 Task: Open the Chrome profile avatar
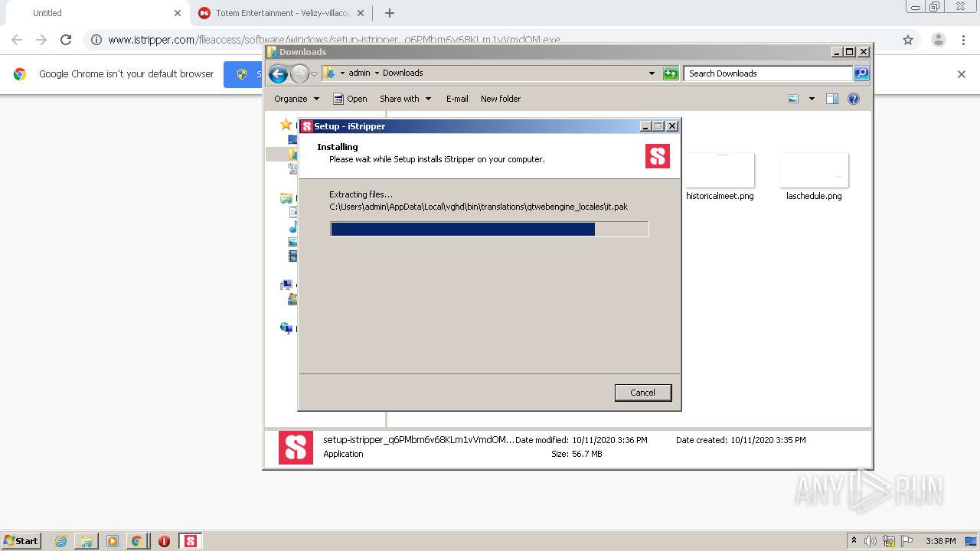click(938, 40)
